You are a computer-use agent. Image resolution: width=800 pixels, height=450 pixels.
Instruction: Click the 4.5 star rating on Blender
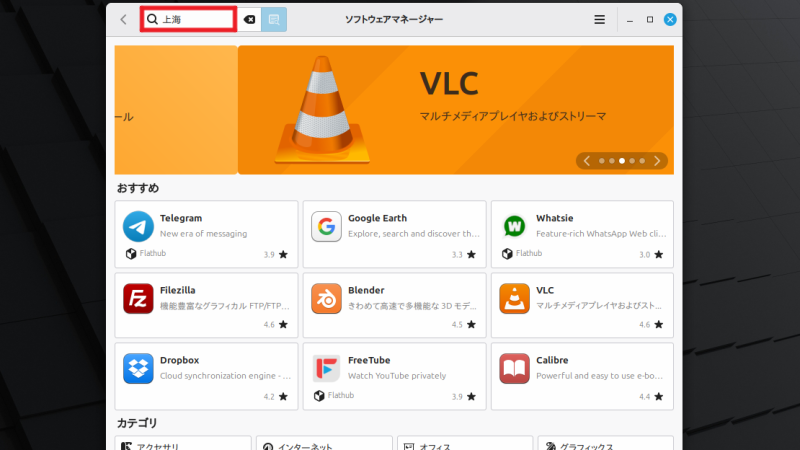(x=464, y=324)
